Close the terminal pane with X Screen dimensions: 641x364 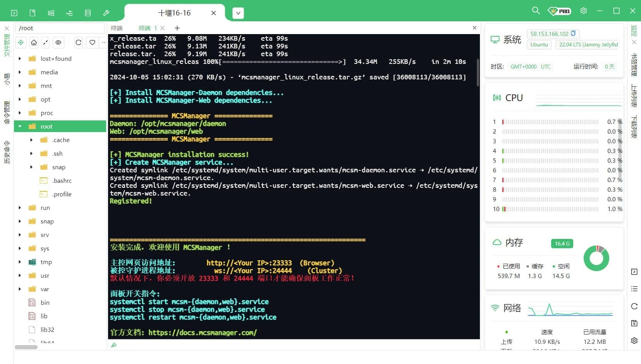(x=474, y=28)
